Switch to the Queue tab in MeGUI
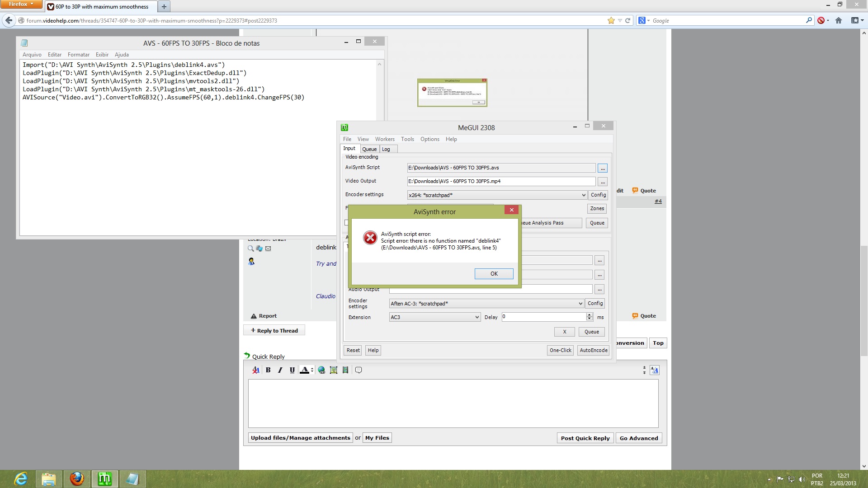The width and height of the screenshot is (868, 488). 369,149
